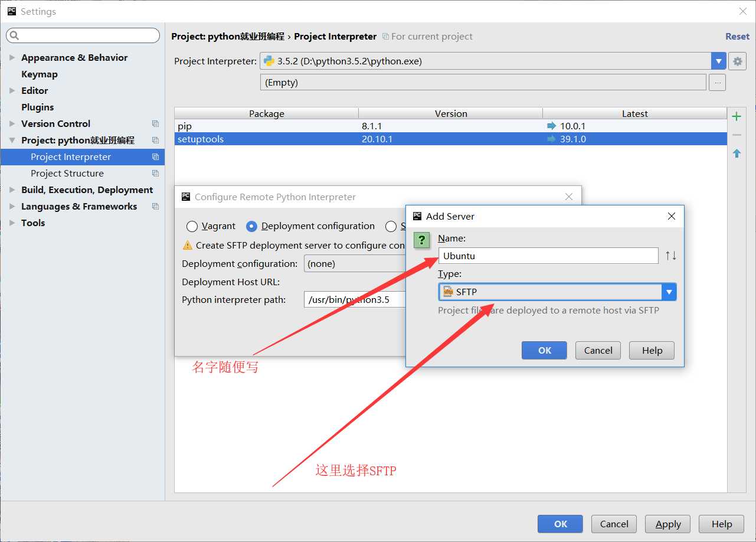Screen dimensions: 756x542
Task: Click Project Interpreter breadcrumb in header
Action: tap(335, 36)
